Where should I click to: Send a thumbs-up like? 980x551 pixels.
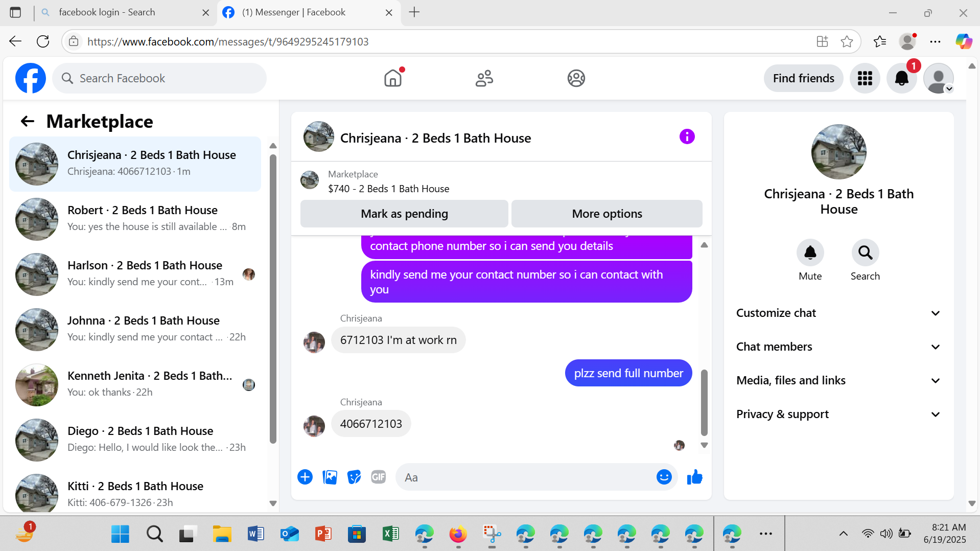click(694, 477)
